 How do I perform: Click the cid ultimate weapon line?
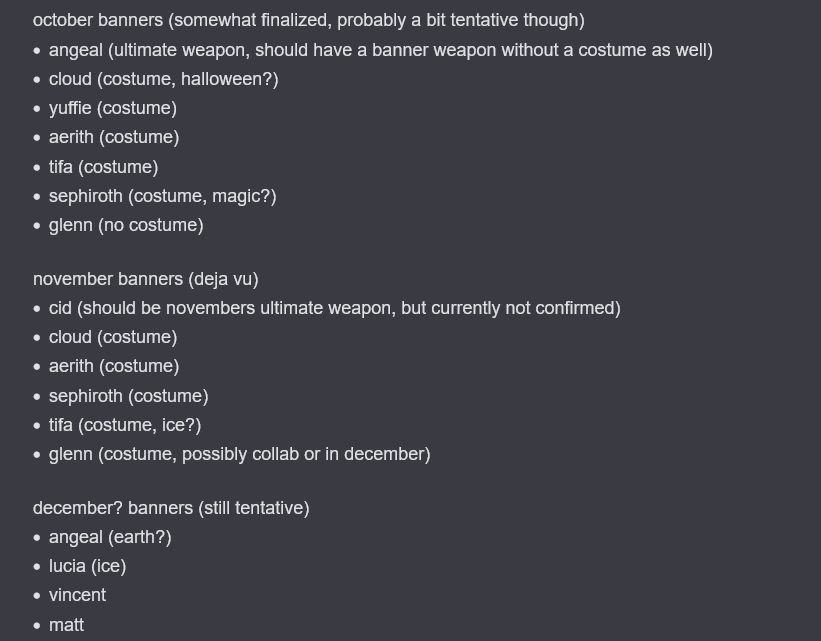pos(334,308)
